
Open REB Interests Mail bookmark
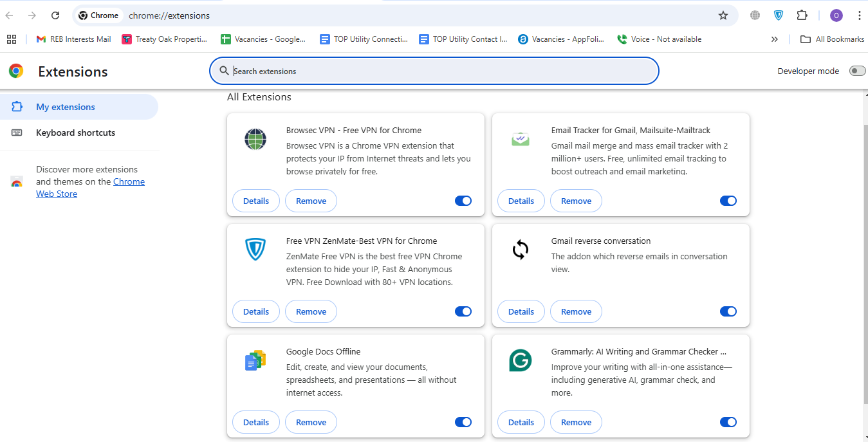click(73, 39)
